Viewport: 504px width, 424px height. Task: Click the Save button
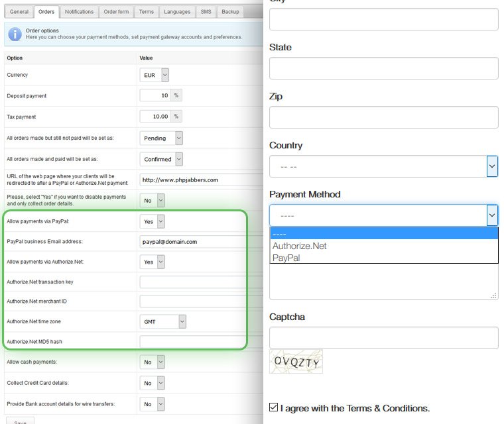(21, 421)
